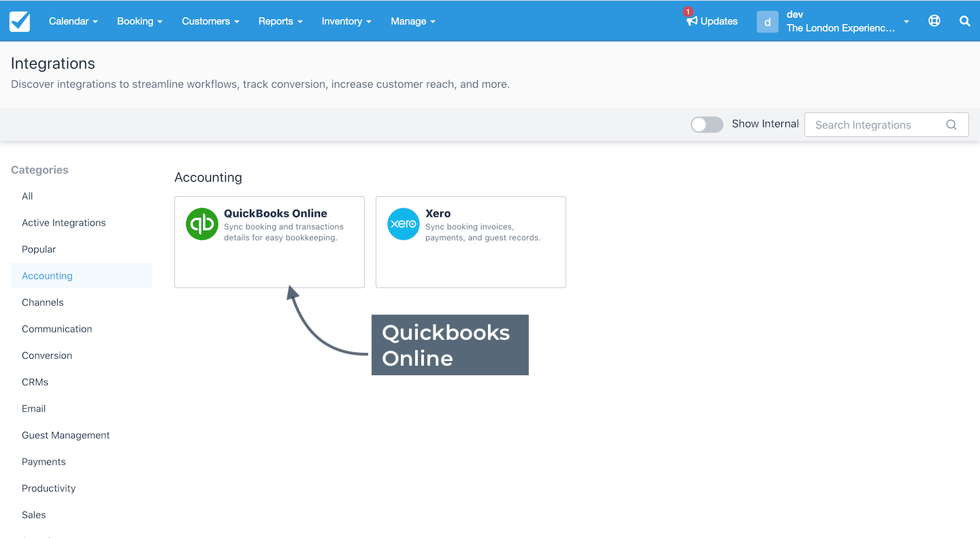The image size is (980, 538).
Task: Click the Xero description text
Action: (483, 232)
